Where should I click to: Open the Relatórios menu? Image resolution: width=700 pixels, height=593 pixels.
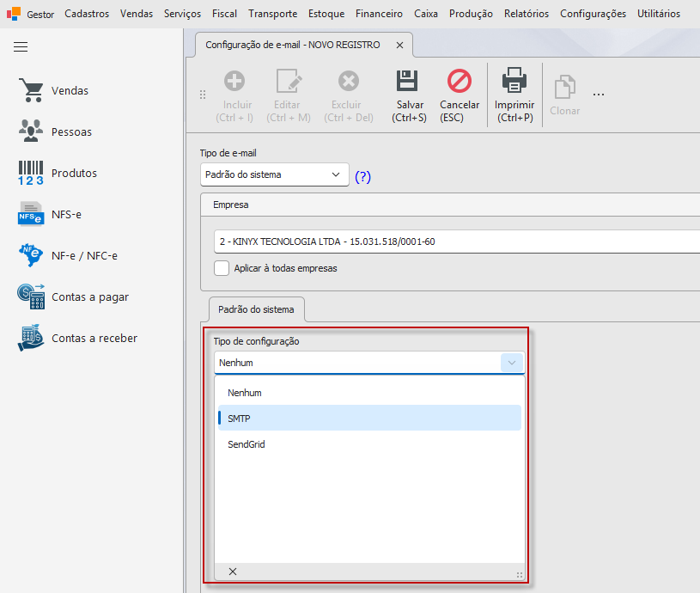[x=527, y=14]
